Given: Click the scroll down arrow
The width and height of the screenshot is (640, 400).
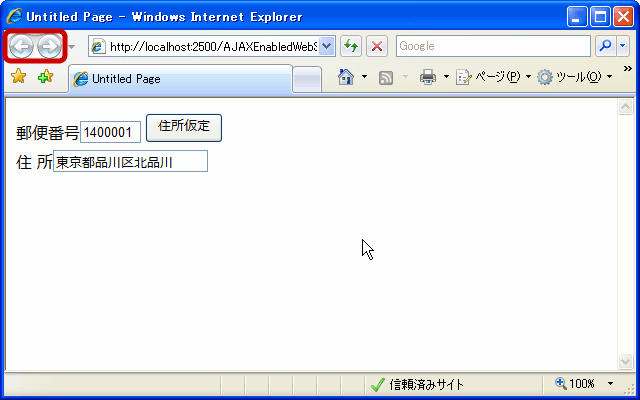Looking at the screenshot, I should (626, 361).
